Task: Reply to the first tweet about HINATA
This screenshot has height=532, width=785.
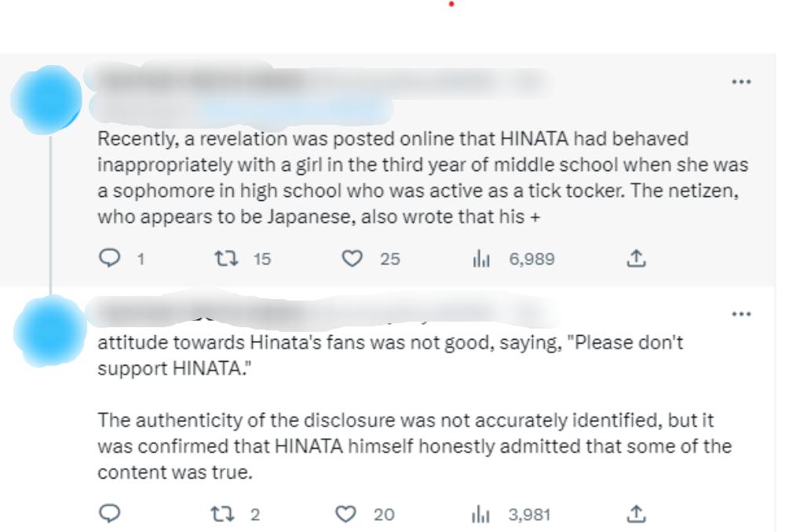Action: (110, 258)
